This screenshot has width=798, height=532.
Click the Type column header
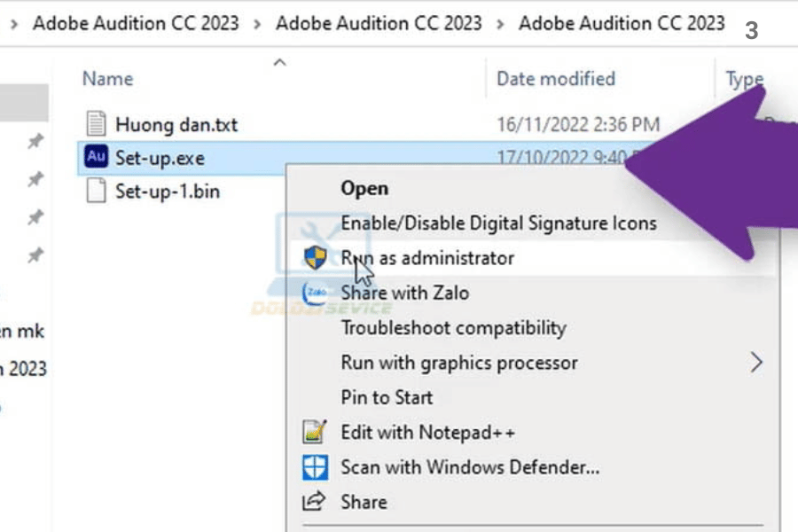pyautogui.click(x=744, y=79)
